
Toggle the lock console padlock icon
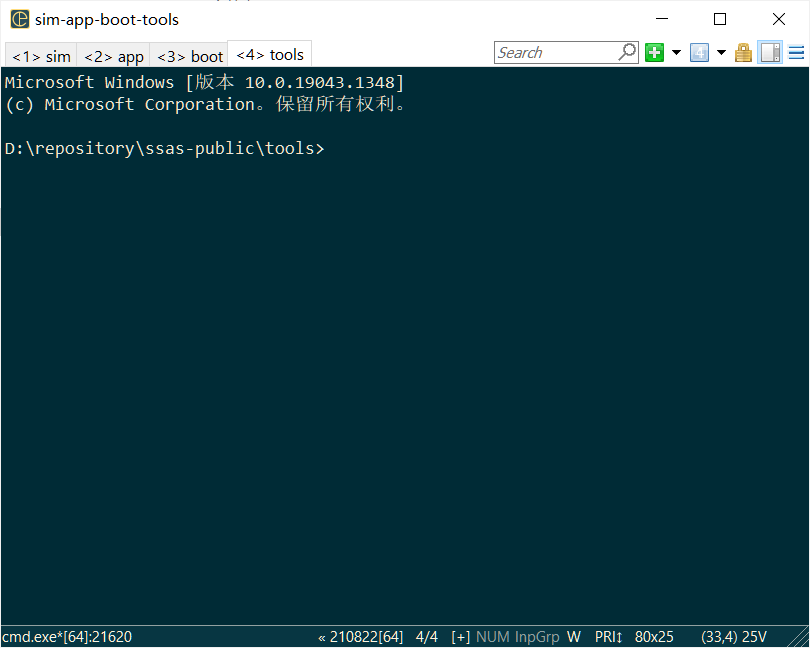pos(743,53)
